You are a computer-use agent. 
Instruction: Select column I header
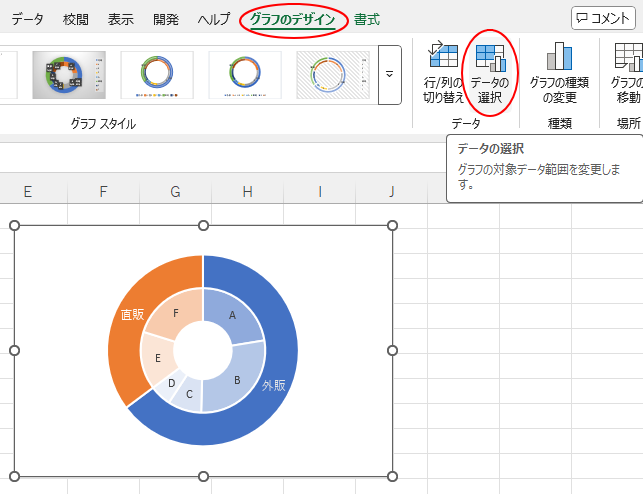319,191
